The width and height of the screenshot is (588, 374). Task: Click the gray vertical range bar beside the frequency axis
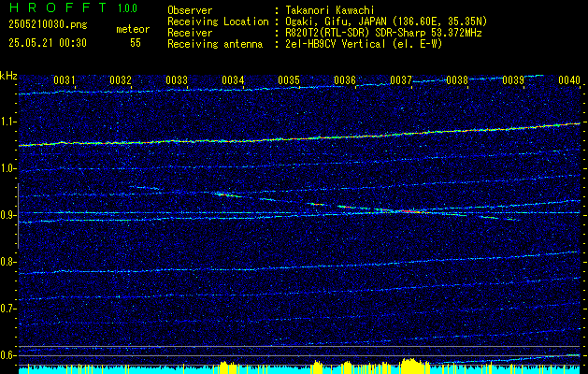click(18, 216)
